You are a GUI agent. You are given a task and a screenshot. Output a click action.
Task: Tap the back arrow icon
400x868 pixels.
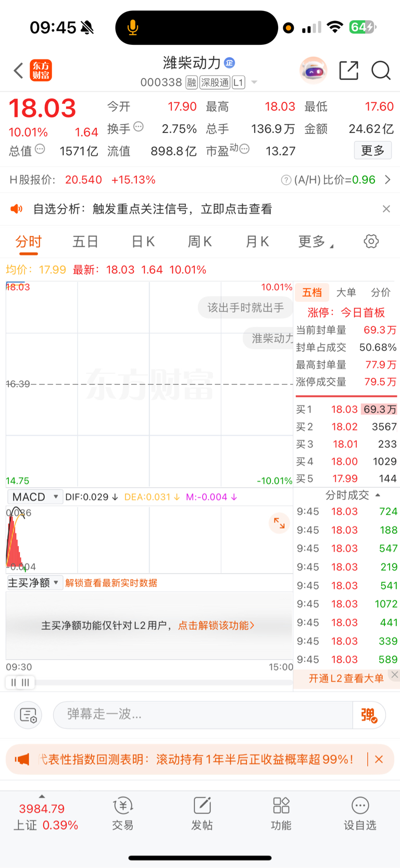(x=19, y=70)
